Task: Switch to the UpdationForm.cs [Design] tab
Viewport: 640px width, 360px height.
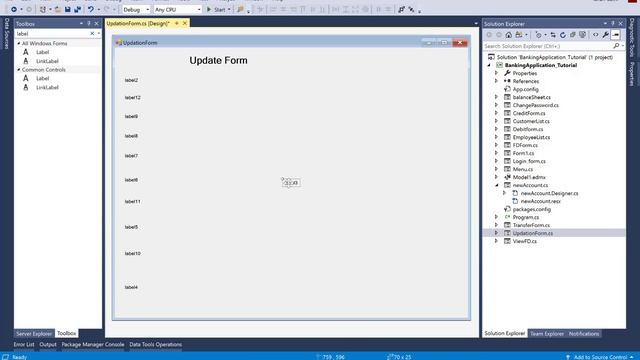Action: pyautogui.click(x=138, y=24)
